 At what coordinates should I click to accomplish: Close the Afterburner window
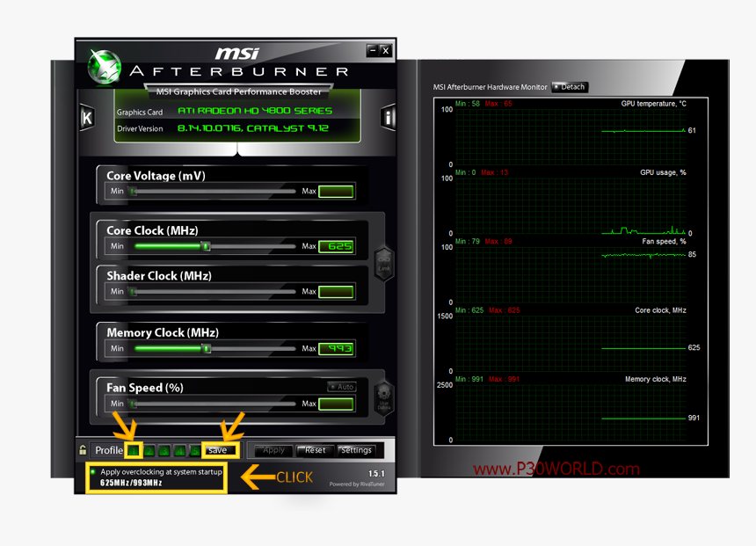(385, 50)
